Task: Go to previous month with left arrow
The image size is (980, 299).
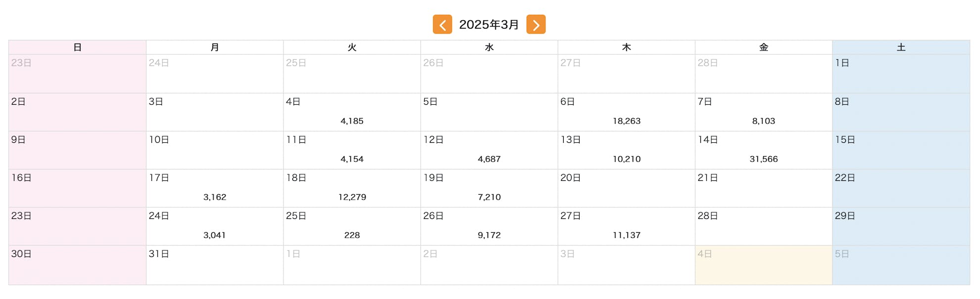Action: 442,24
